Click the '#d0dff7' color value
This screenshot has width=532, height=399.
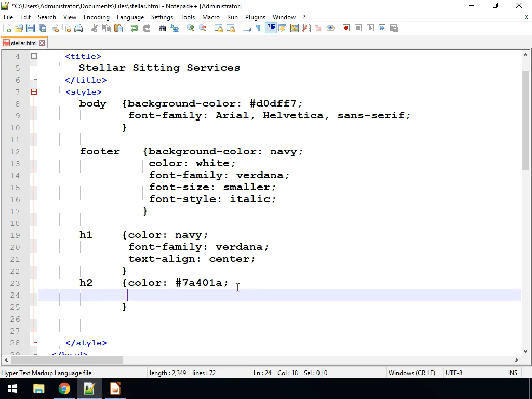[273, 103]
